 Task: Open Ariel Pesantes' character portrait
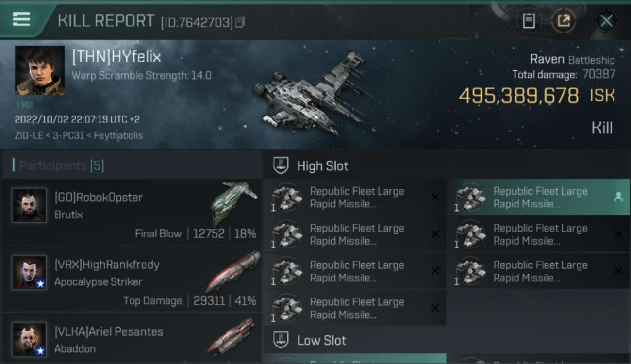29,339
